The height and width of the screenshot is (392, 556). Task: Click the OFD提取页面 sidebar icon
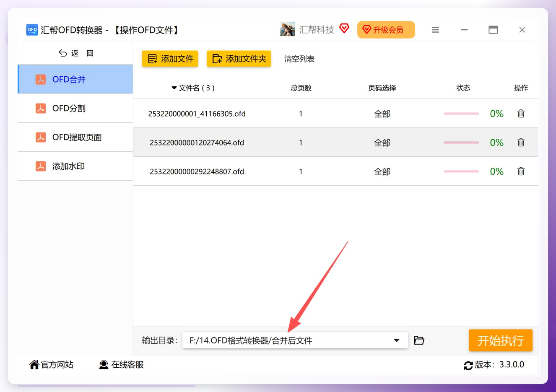pos(41,137)
